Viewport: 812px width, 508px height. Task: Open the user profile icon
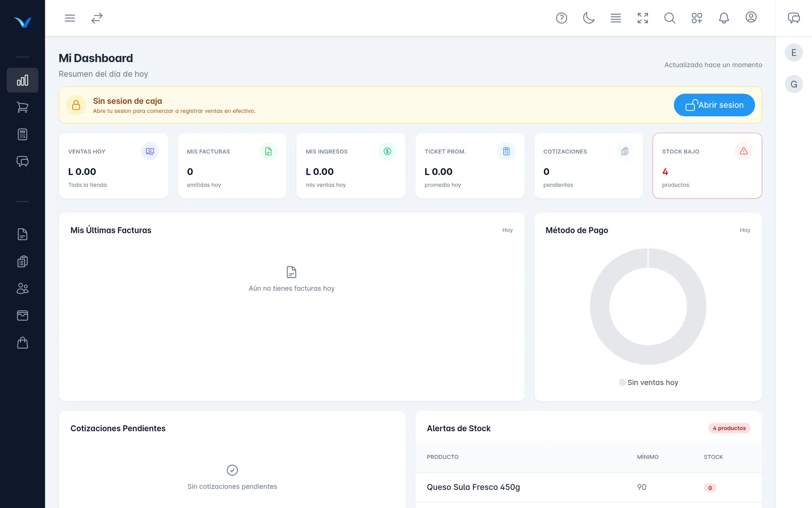tap(751, 17)
